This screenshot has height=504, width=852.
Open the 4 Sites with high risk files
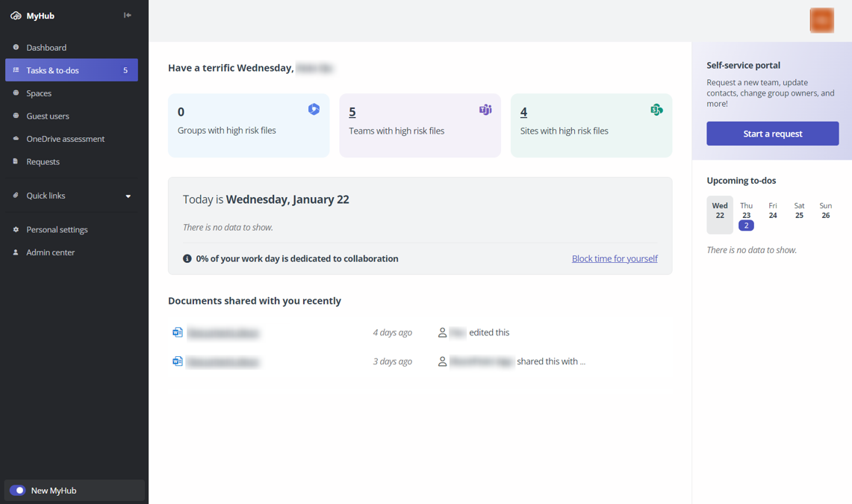[x=523, y=112]
